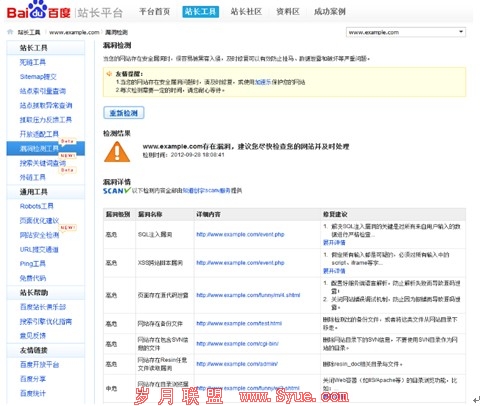Open 站点索引量查询 in the sidebar
Screen dimensions: 481x406
43,91
